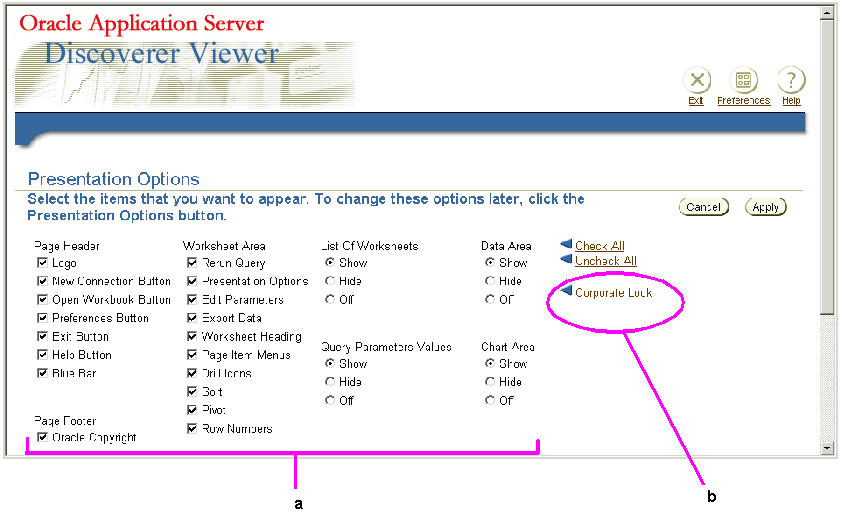
Task: Toggle the Presentation Options checkbox
Action: pos(192,281)
